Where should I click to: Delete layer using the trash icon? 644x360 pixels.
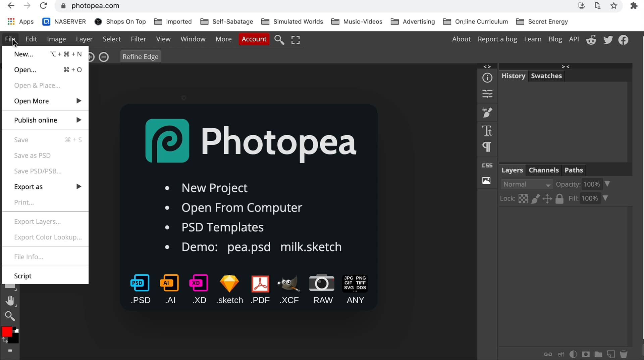pyautogui.click(x=624, y=354)
